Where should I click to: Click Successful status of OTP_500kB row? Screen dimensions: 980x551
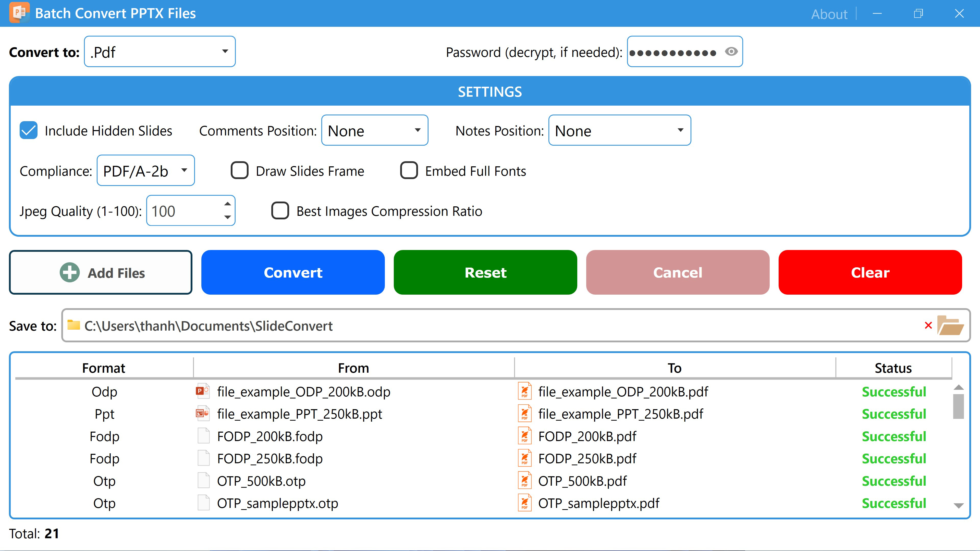pos(894,481)
